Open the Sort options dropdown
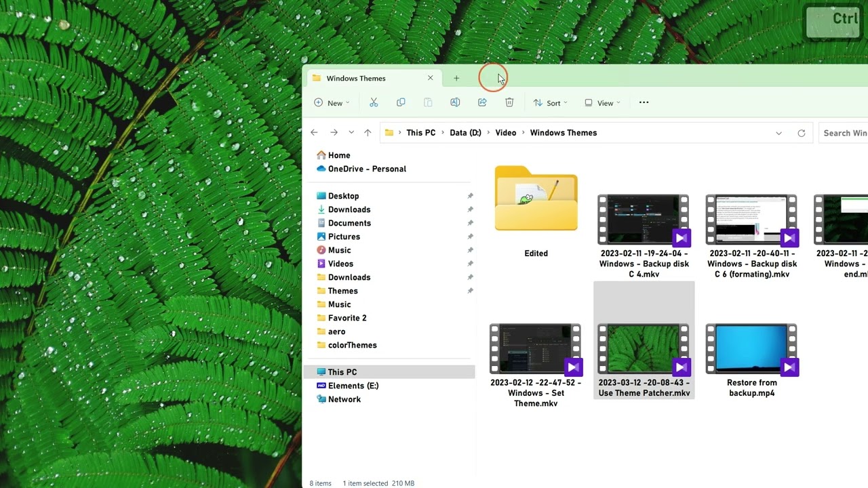Screen dimensions: 868x488 (550, 103)
